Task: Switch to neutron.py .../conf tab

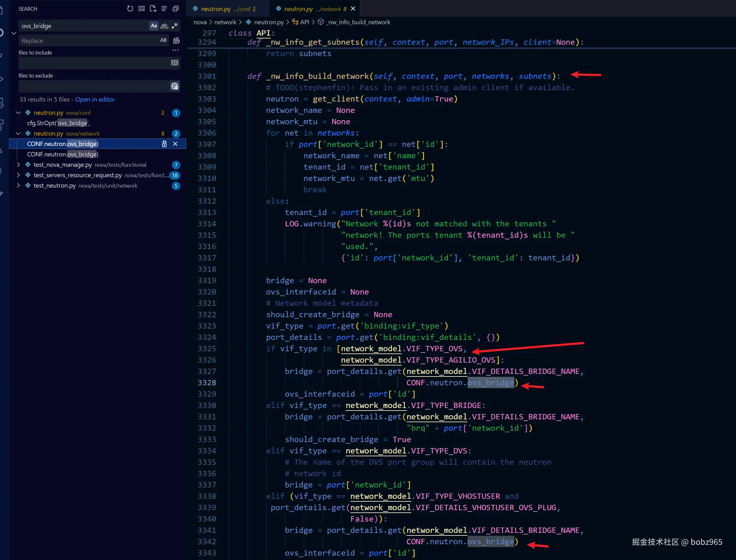Action: [228, 9]
